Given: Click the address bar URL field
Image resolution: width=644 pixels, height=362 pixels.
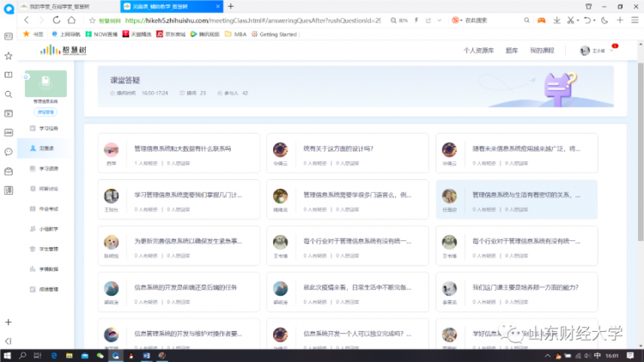Looking at the screenshot, I should (x=252, y=20).
